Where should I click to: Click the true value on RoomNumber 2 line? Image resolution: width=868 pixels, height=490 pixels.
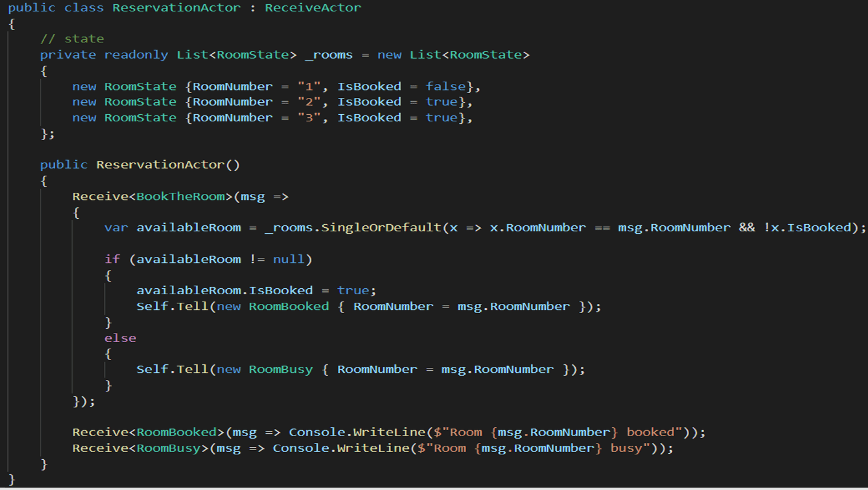(x=441, y=101)
